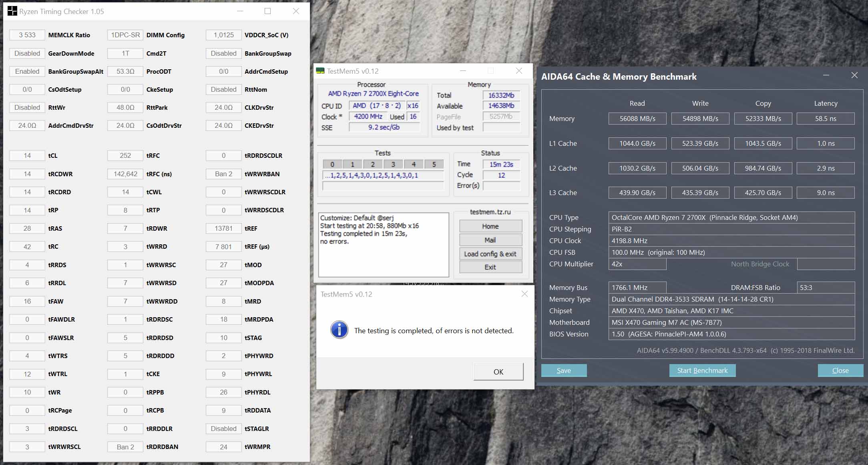868x465 pixels.
Task: Click the GearDownMode Disabled field
Action: (x=27, y=53)
